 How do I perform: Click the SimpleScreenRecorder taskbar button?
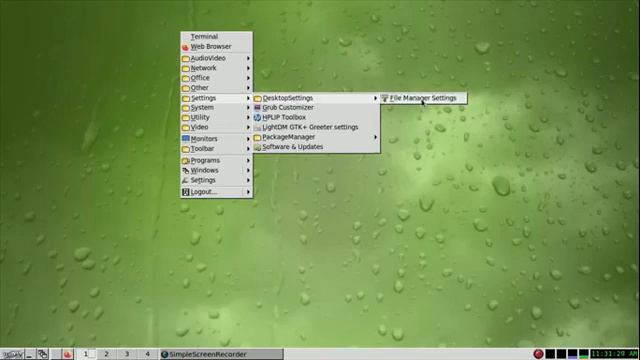point(221,354)
